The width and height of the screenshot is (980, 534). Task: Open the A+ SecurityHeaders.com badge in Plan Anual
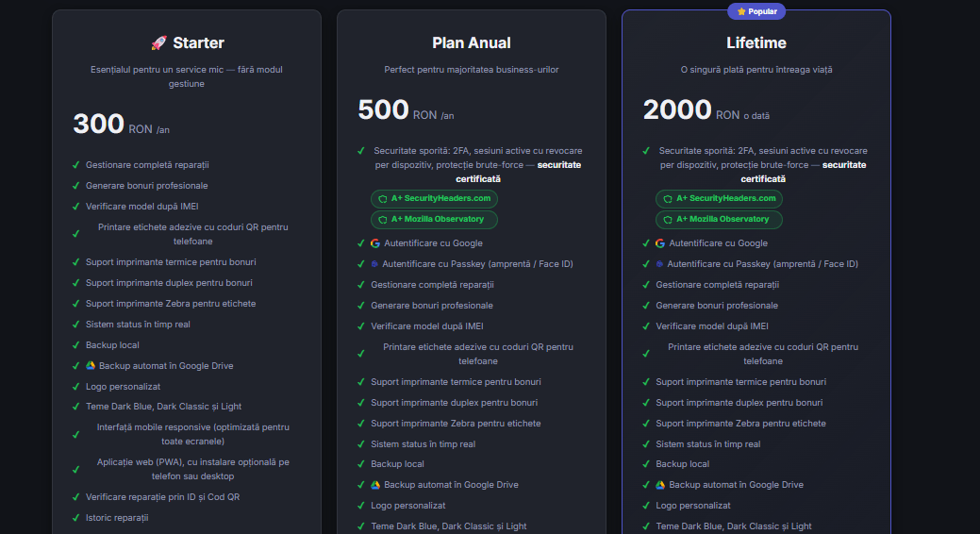pyautogui.click(x=435, y=199)
